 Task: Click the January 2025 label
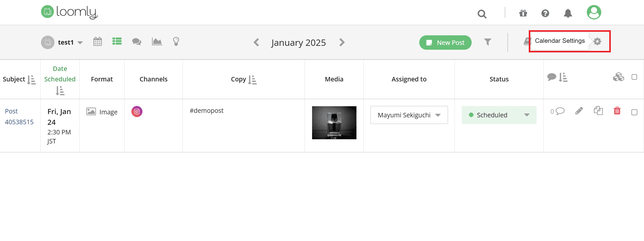[298, 43]
